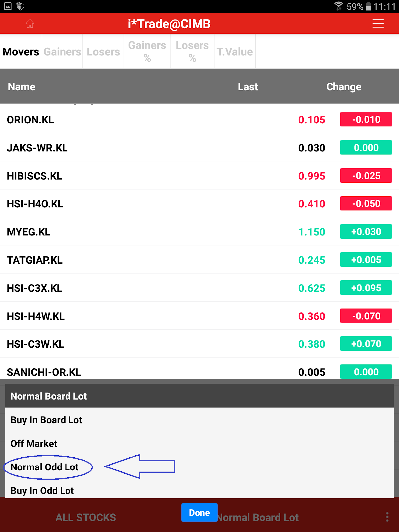Switch to the Gainers tab
399x532 pixels.
(x=62, y=52)
